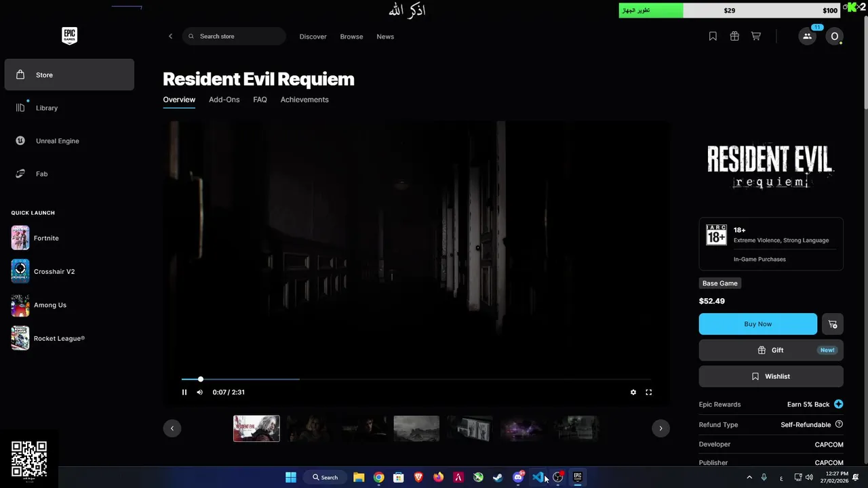Open Discord from taskbar
The image size is (868, 488).
[518, 477]
